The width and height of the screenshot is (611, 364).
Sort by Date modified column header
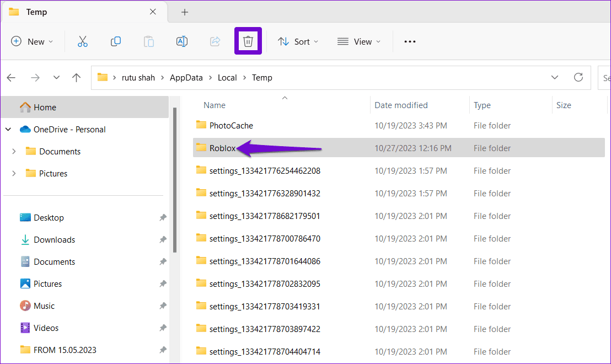(401, 105)
